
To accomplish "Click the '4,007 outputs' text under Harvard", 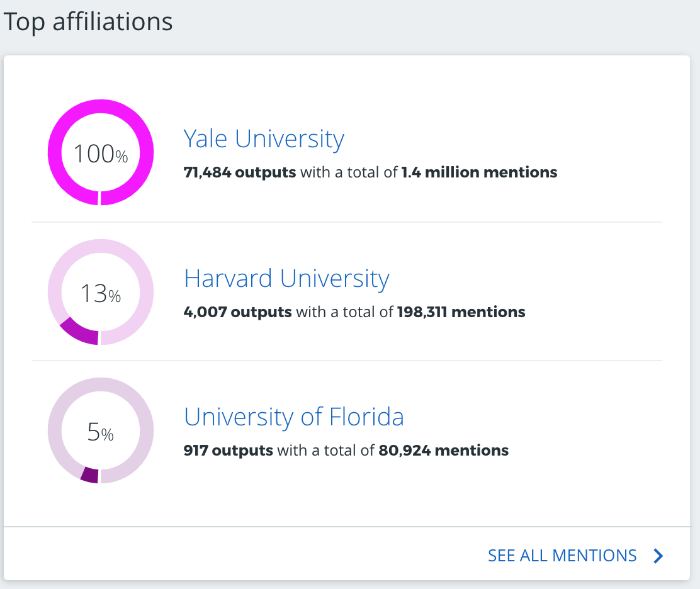I will pyautogui.click(x=237, y=311).
